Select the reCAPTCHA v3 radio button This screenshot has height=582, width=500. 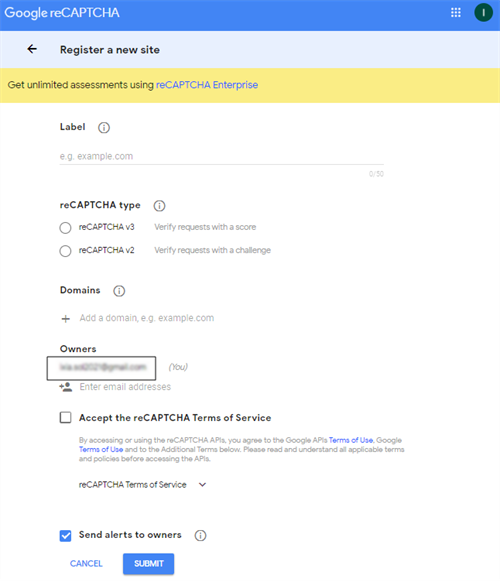pos(65,228)
